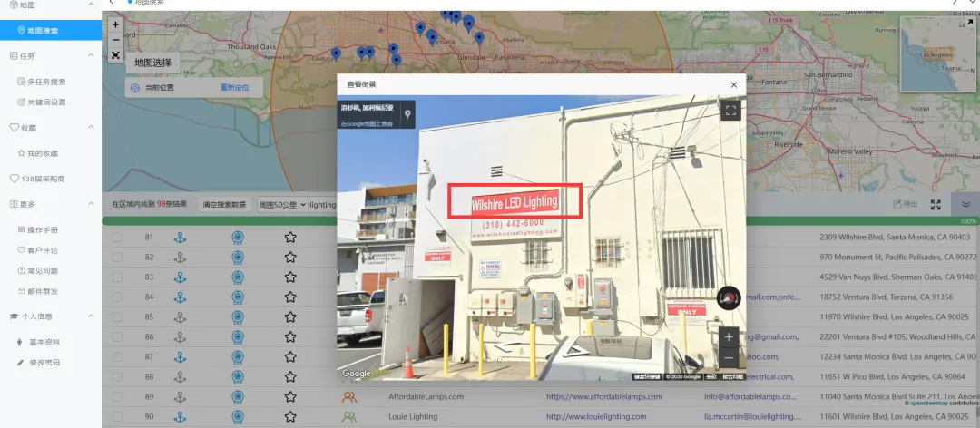
Task: Collapse the 地图 sidebar section
Action: pos(91,5)
